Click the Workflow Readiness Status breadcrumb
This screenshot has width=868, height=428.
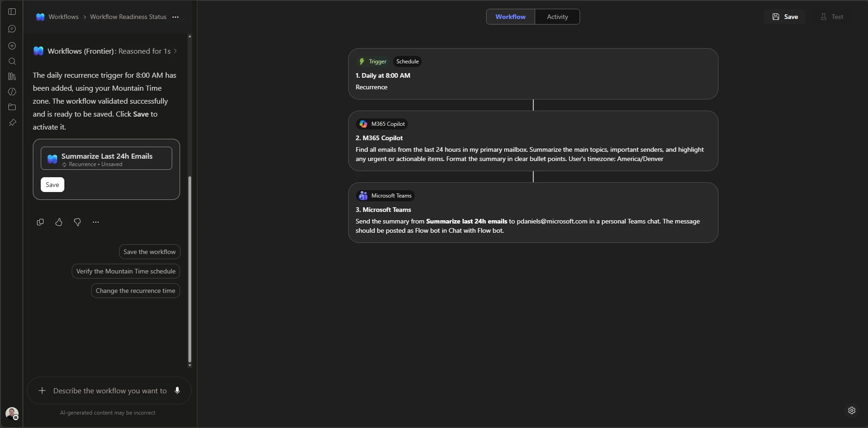pos(128,17)
